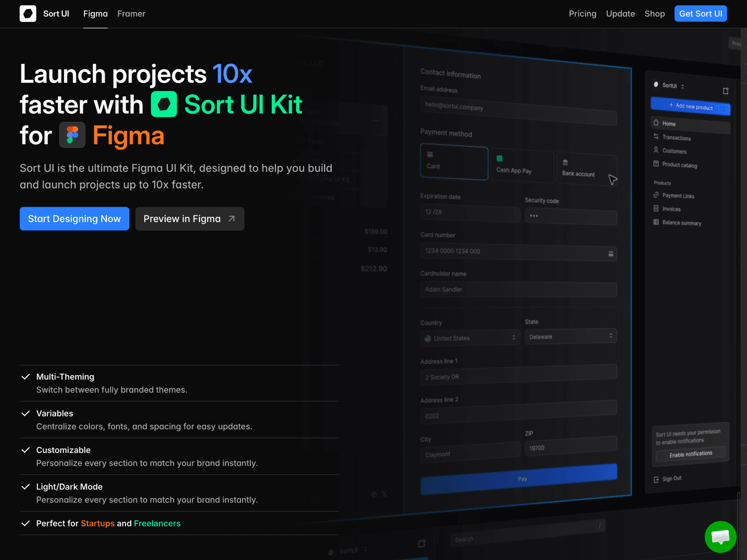Open the Figma tab

[95, 14]
